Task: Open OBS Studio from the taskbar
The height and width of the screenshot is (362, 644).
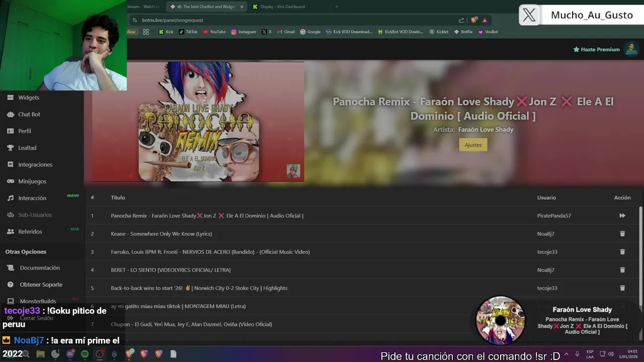Action: pos(100,354)
